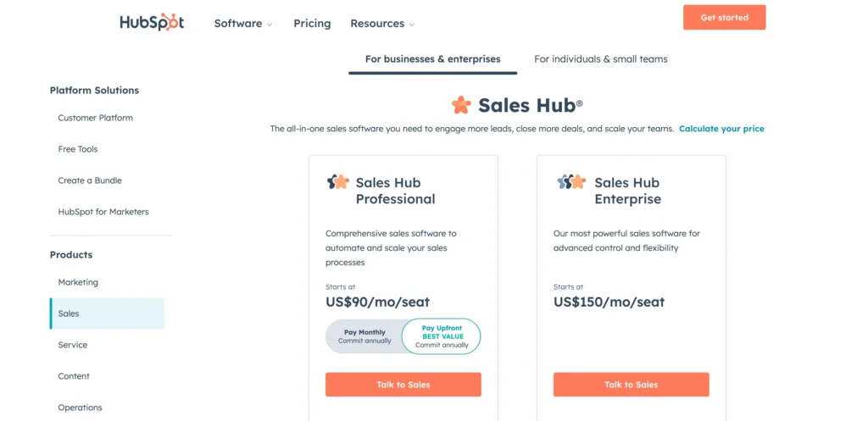Open the Resources dropdown menu
Image resolution: width=868 pixels, height=421 pixels.
[x=382, y=24]
